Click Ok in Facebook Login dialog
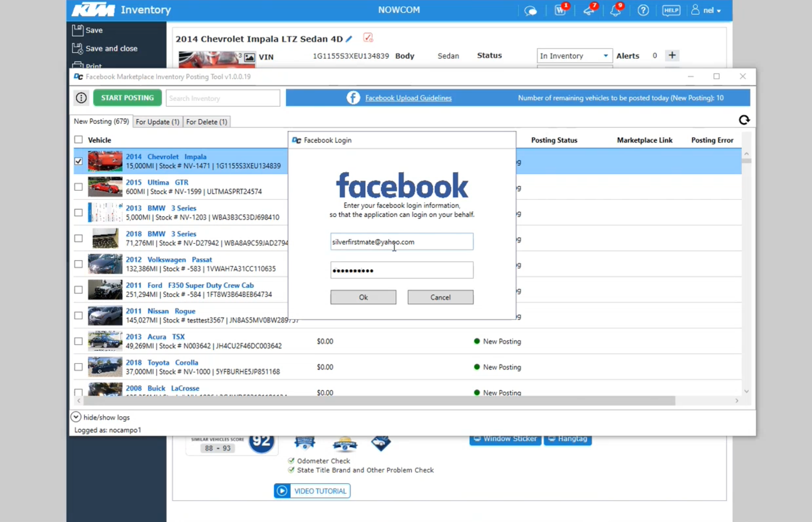The image size is (812, 522). (x=363, y=297)
